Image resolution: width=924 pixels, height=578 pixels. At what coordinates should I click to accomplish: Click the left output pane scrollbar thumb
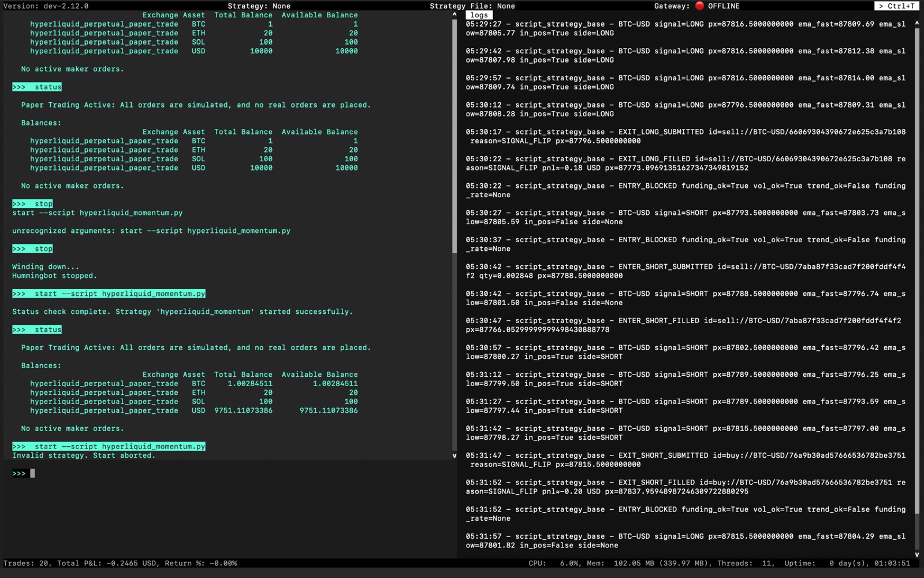[454, 136]
